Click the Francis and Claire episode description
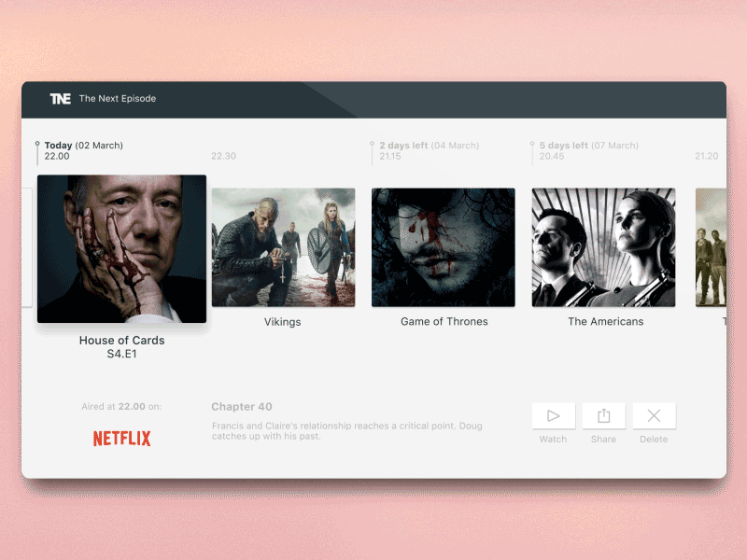The width and height of the screenshot is (747, 560). pyautogui.click(x=346, y=431)
